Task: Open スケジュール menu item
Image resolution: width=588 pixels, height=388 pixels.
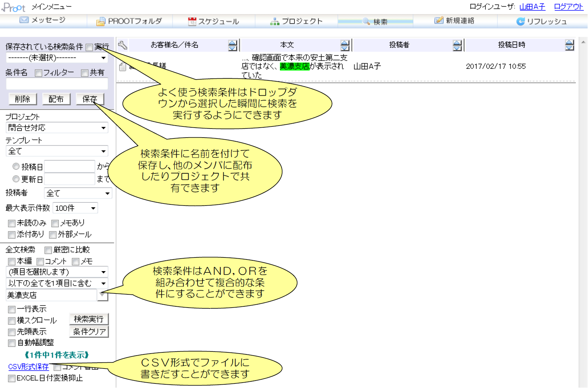Action: [x=214, y=21]
